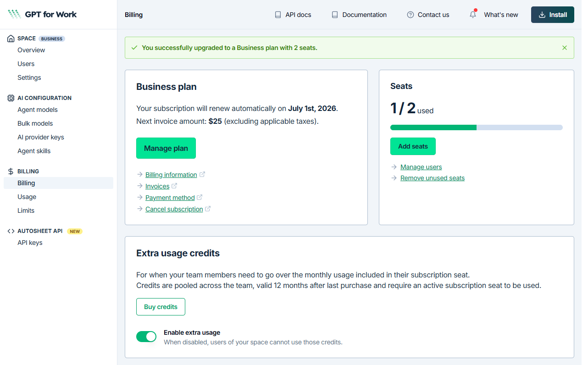
Task: Click the Install button
Action: pos(553,15)
